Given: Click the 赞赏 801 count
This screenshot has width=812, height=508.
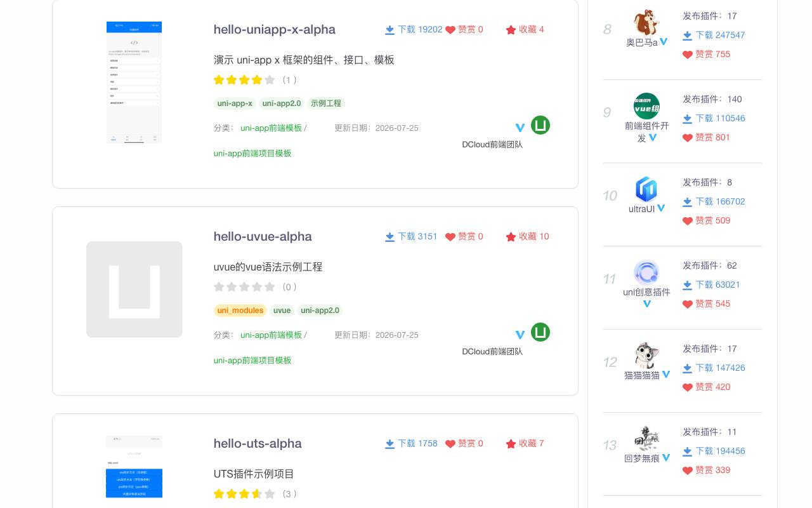Looking at the screenshot, I should point(712,137).
